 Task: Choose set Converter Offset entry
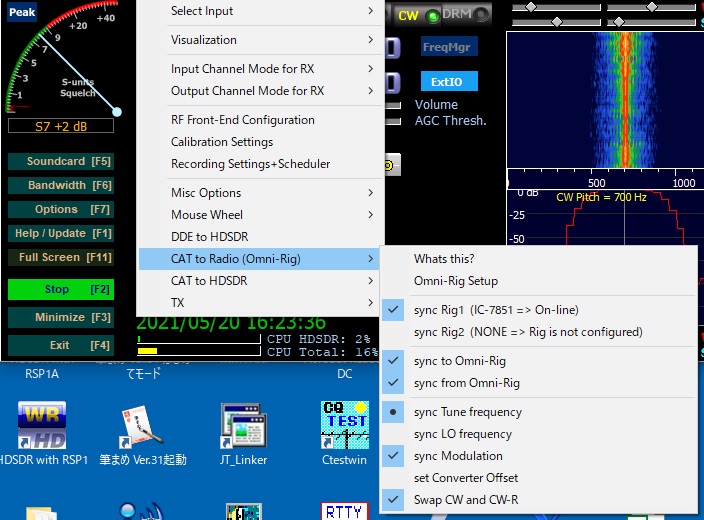pos(539,478)
